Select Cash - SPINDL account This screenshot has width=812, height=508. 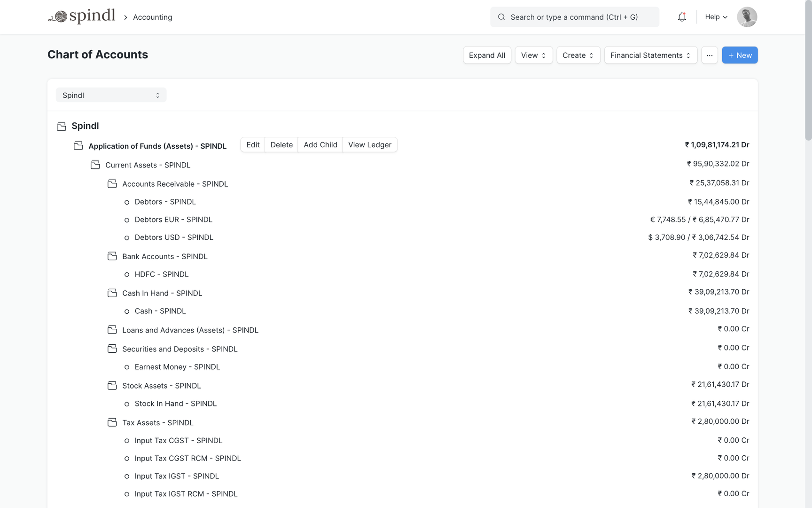tap(160, 311)
